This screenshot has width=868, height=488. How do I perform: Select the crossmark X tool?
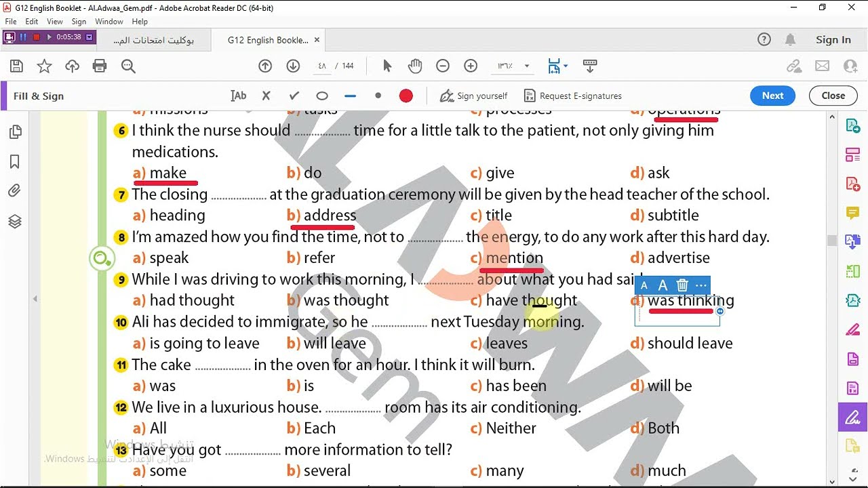266,96
